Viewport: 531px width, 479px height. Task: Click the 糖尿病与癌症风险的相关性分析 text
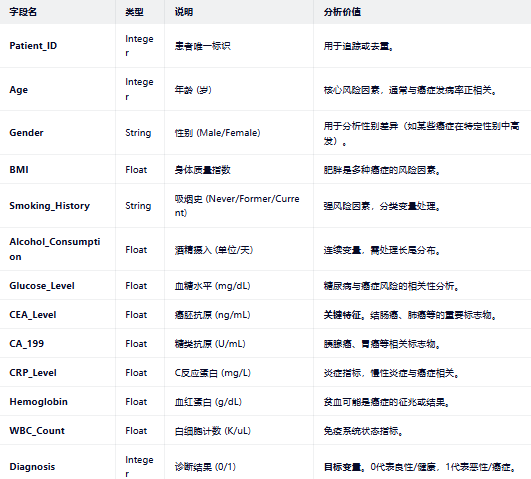click(391, 286)
